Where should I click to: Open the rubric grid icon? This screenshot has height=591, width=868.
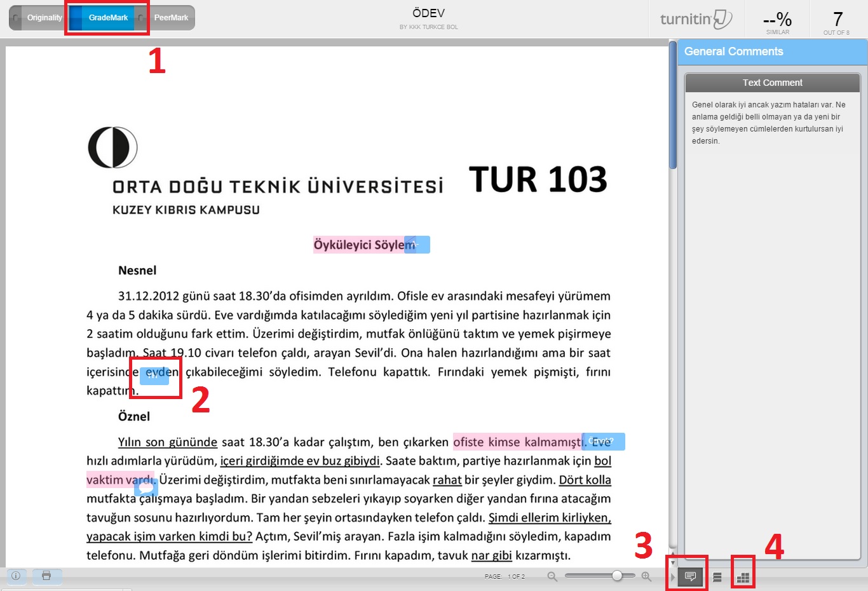coord(743,578)
